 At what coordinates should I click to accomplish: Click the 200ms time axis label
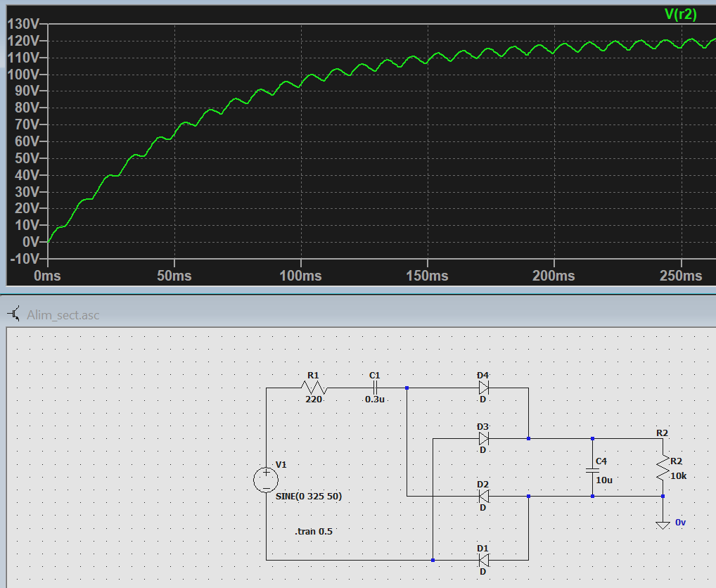[554, 276]
